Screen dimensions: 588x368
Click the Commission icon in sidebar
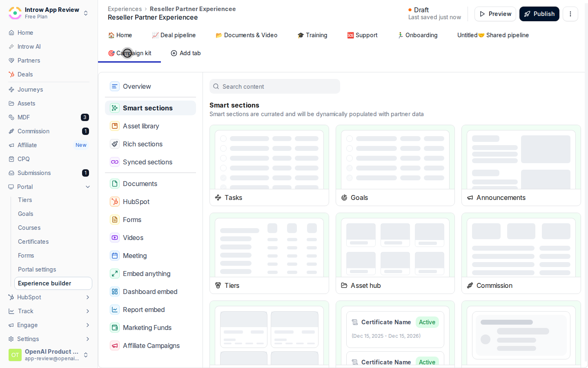click(x=11, y=131)
